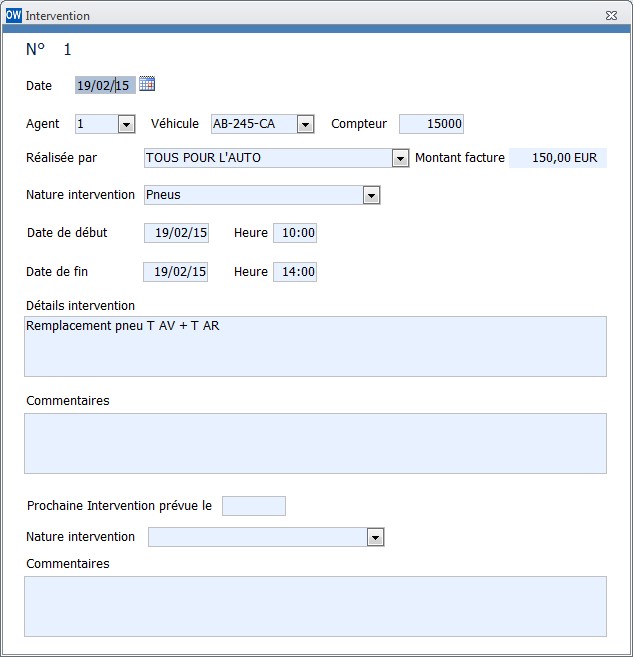The height and width of the screenshot is (657, 633).
Task: Click the Date de début field
Action: point(176,233)
